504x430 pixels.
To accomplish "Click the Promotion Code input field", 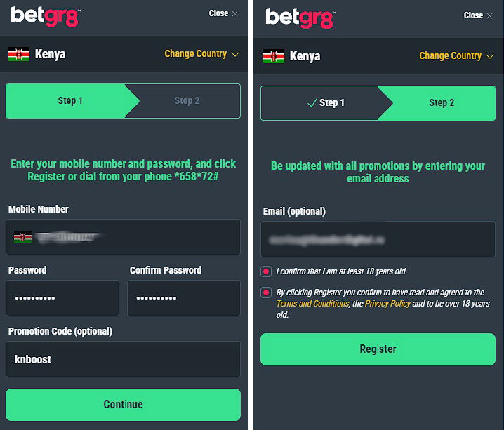I will (x=123, y=359).
